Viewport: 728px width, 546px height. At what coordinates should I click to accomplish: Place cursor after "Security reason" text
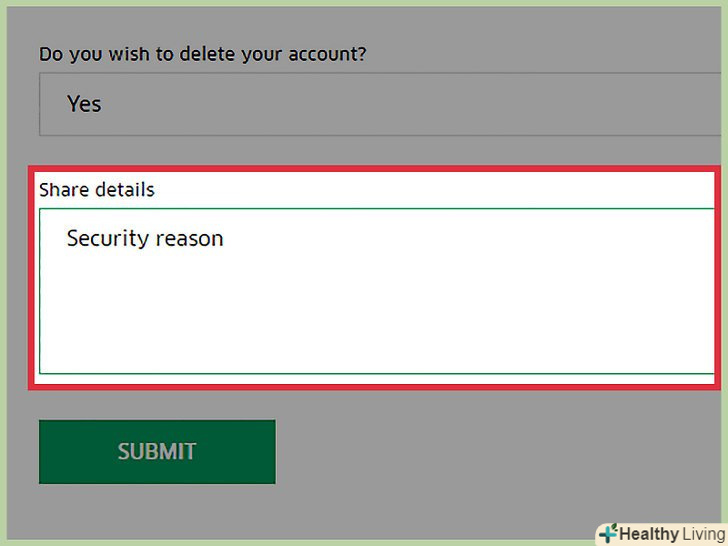pos(225,239)
